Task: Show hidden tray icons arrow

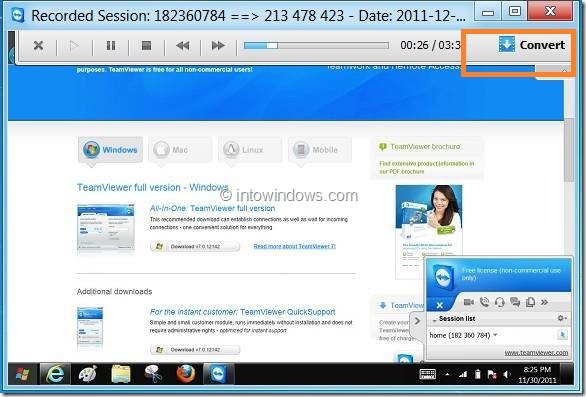Action: pos(447,374)
